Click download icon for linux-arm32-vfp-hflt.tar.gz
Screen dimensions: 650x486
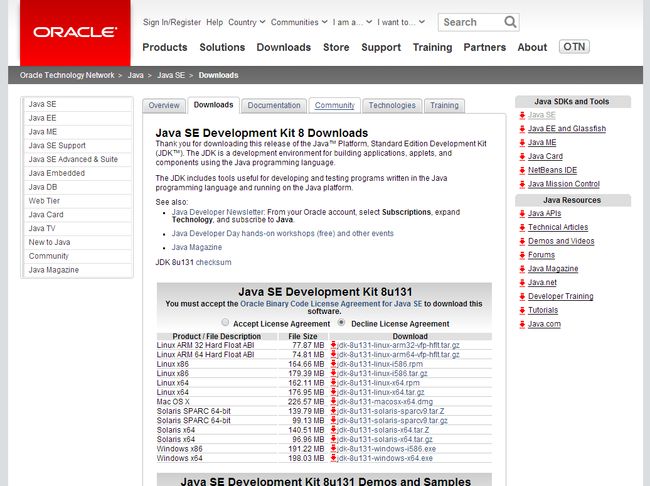tap(333, 345)
